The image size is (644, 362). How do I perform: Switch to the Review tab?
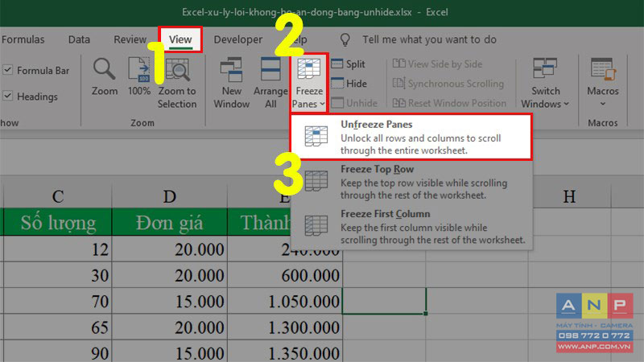pyautogui.click(x=130, y=39)
